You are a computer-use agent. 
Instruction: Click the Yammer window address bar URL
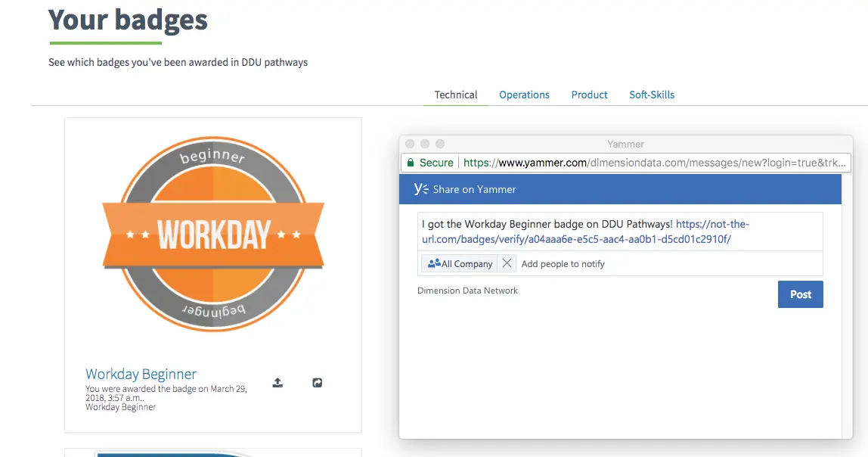tap(654, 163)
